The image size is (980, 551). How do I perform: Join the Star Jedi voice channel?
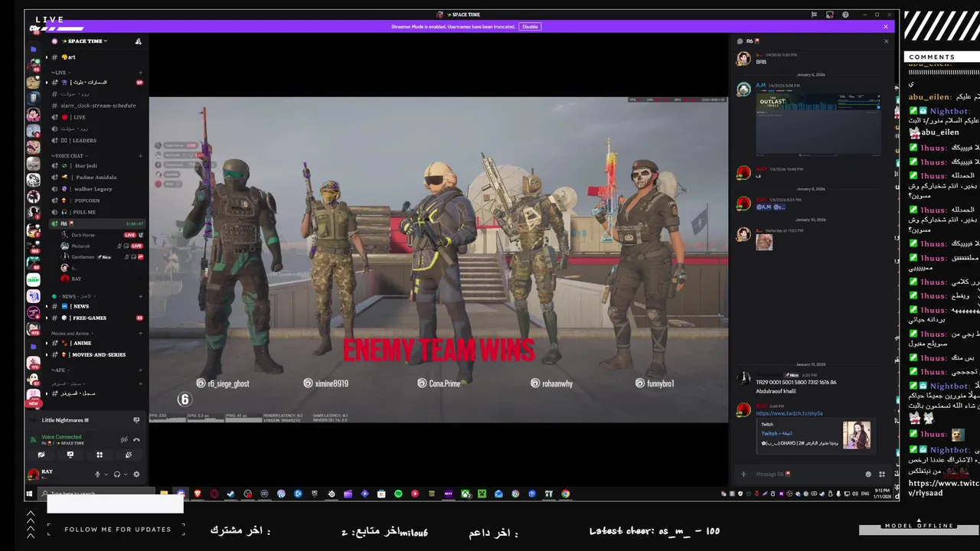(96, 166)
